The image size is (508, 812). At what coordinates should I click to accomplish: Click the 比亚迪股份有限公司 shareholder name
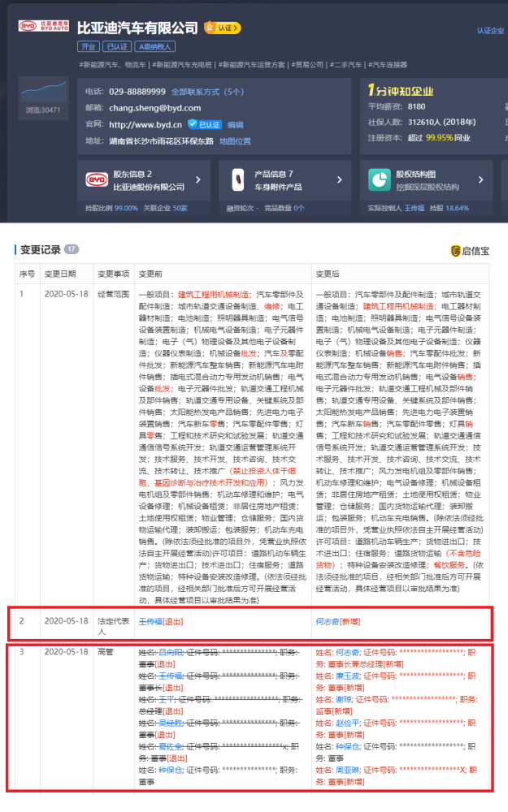point(149,187)
